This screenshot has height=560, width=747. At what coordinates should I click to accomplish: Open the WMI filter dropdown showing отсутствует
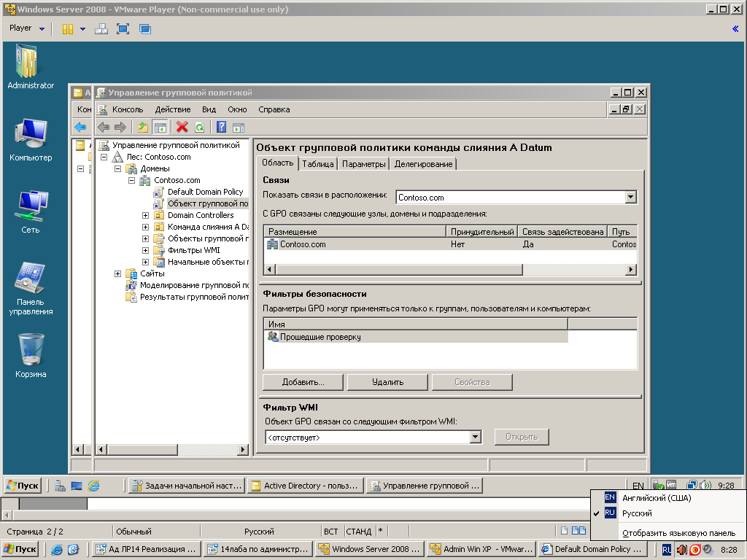[x=475, y=437]
